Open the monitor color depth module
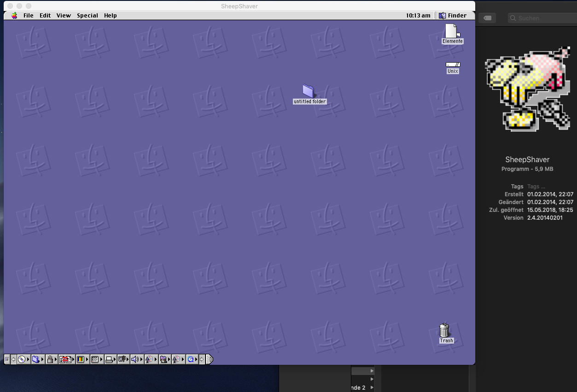The height and width of the screenshot is (392, 577). 83,359
